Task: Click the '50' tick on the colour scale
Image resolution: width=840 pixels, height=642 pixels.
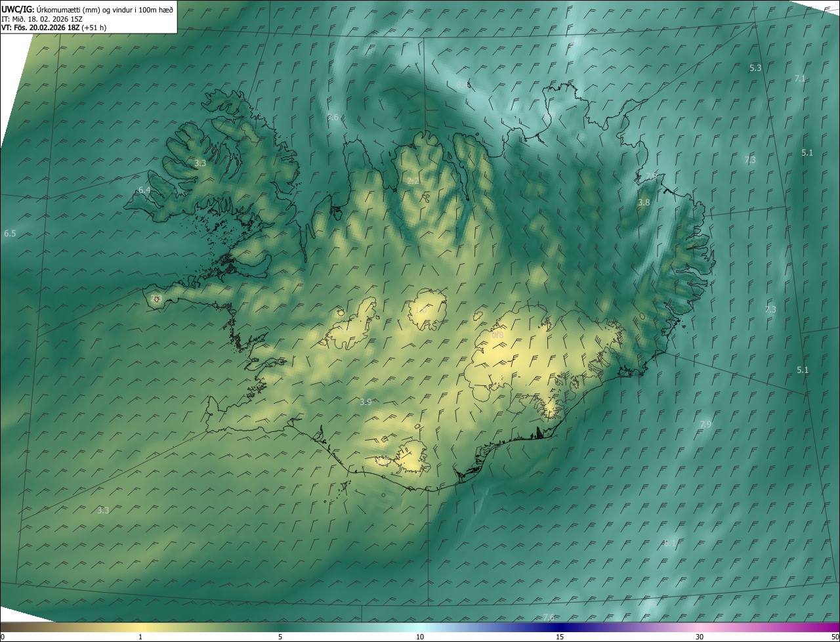Action: tap(835, 637)
